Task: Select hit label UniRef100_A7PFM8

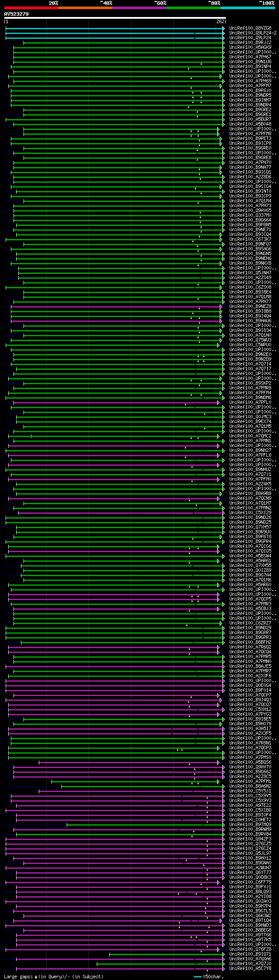Action: pyautogui.click(x=250, y=134)
